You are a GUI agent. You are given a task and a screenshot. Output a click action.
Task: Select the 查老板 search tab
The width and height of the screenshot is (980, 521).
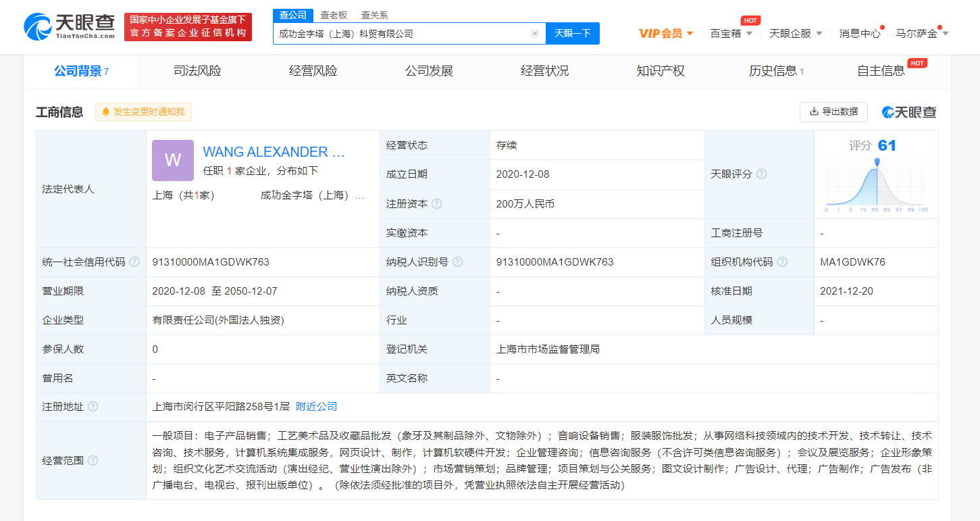point(334,15)
